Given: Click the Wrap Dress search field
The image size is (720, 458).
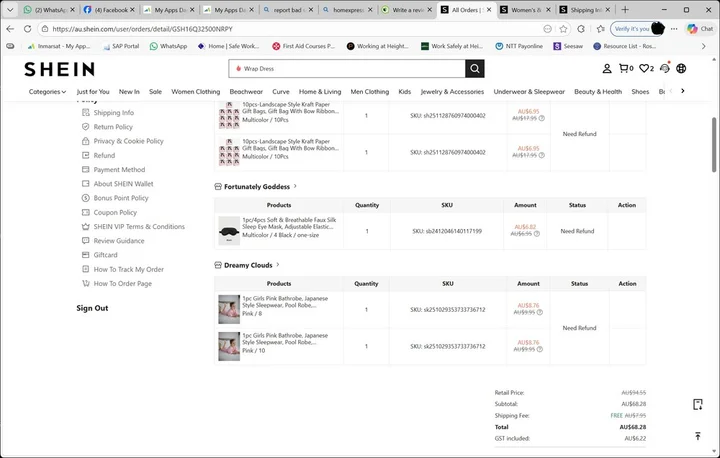Looking at the screenshot, I should point(347,69).
